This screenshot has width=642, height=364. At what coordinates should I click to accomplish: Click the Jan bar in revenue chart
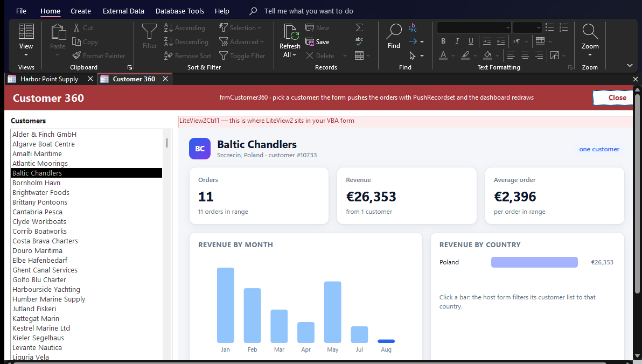226,305
